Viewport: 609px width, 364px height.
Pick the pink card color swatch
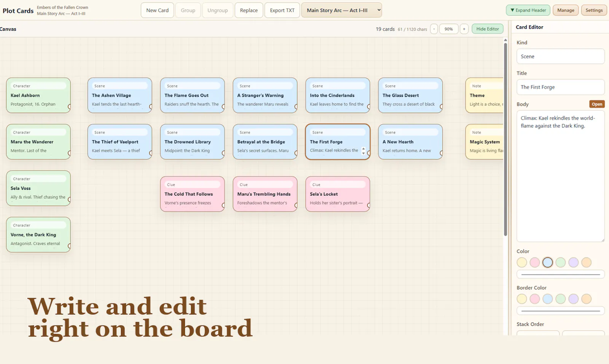point(535,262)
